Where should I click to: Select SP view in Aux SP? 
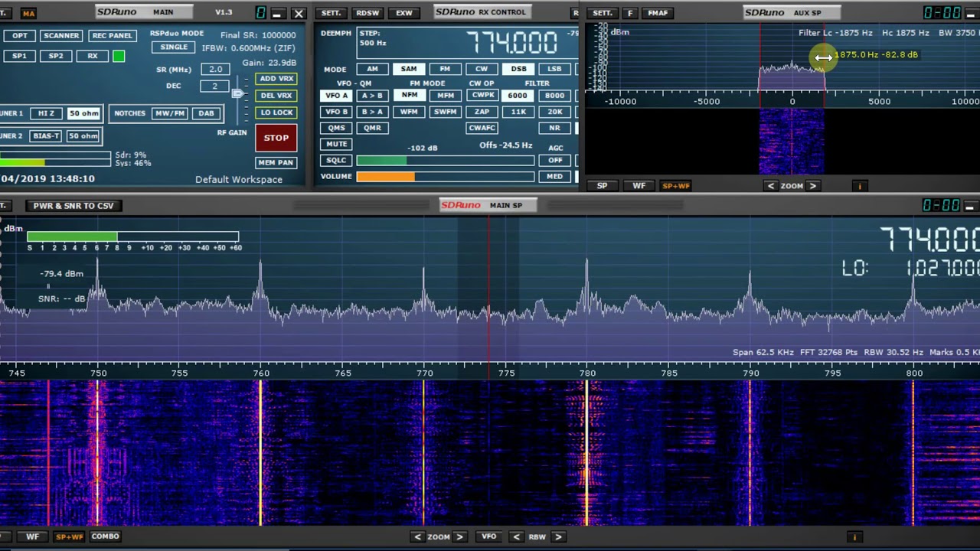pyautogui.click(x=602, y=186)
